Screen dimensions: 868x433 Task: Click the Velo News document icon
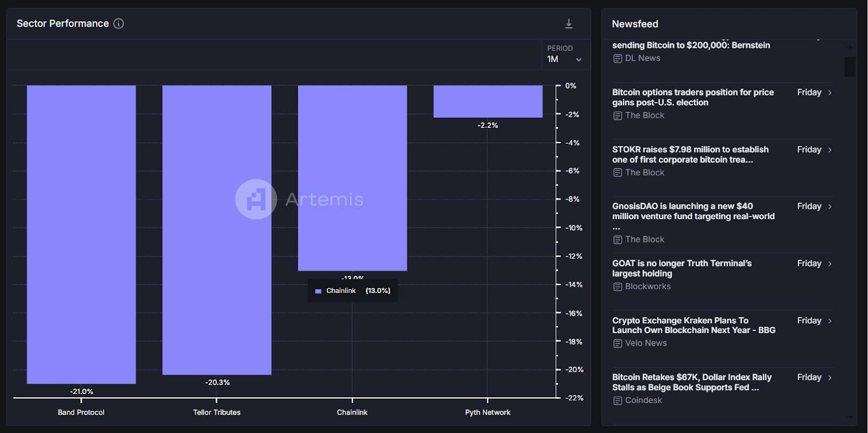[617, 343]
